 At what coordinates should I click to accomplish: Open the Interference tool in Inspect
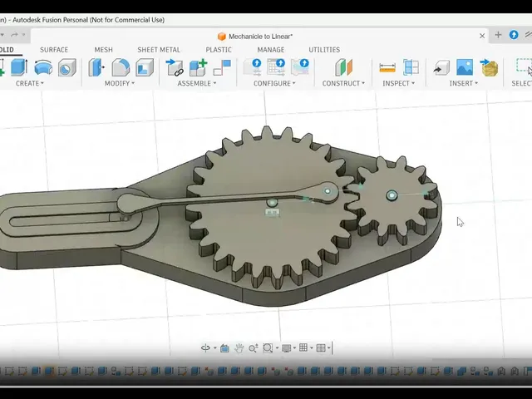[411, 67]
